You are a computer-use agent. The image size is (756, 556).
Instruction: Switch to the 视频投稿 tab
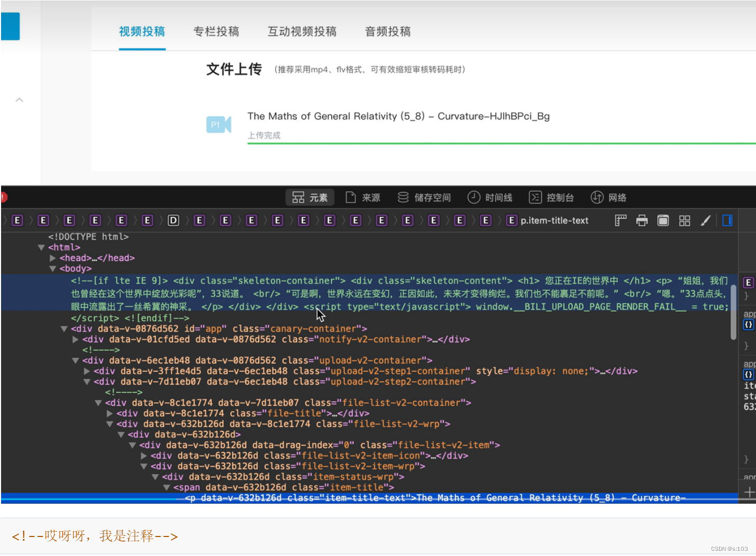point(142,32)
